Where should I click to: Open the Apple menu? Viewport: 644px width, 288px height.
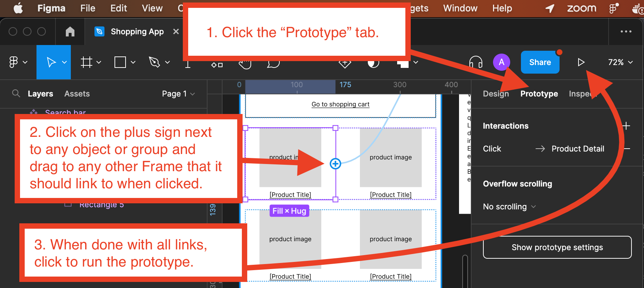point(18,8)
